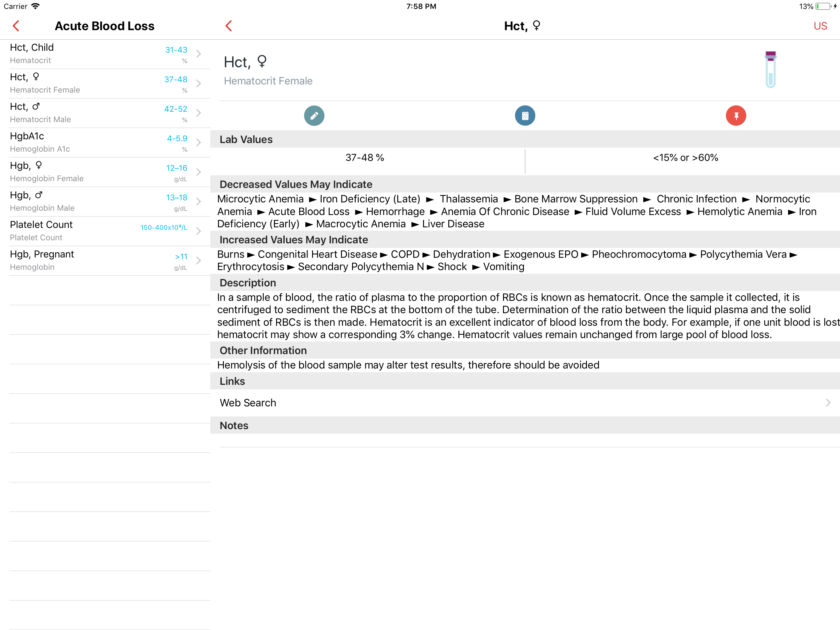
Task: Open Web Search link
Action: coord(524,403)
